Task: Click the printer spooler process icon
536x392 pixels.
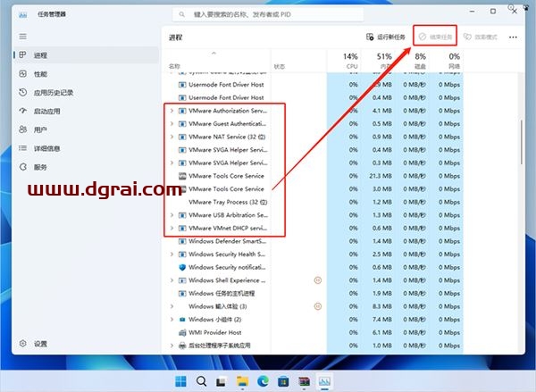Action: pyautogui.click(x=182, y=346)
